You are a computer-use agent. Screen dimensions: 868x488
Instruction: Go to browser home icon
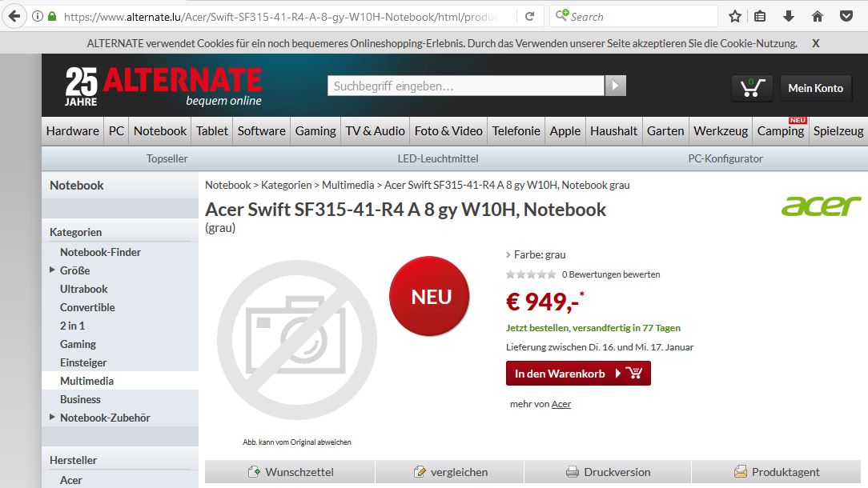click(x=818, y=17)
